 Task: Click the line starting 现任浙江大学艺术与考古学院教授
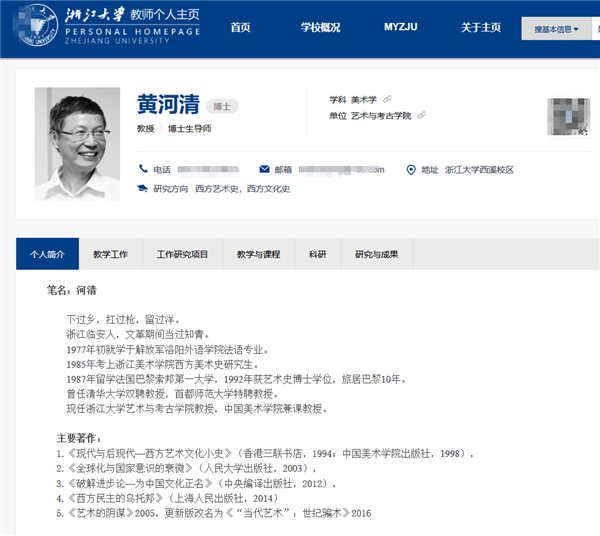(197, 409)
